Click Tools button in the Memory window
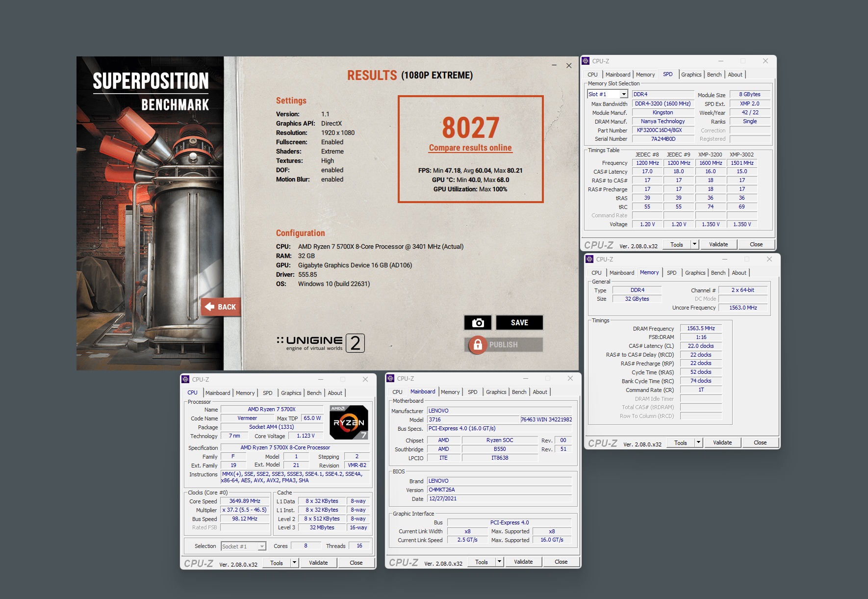Viewport: 868px width, 599px height. click(x=681, y=443)
